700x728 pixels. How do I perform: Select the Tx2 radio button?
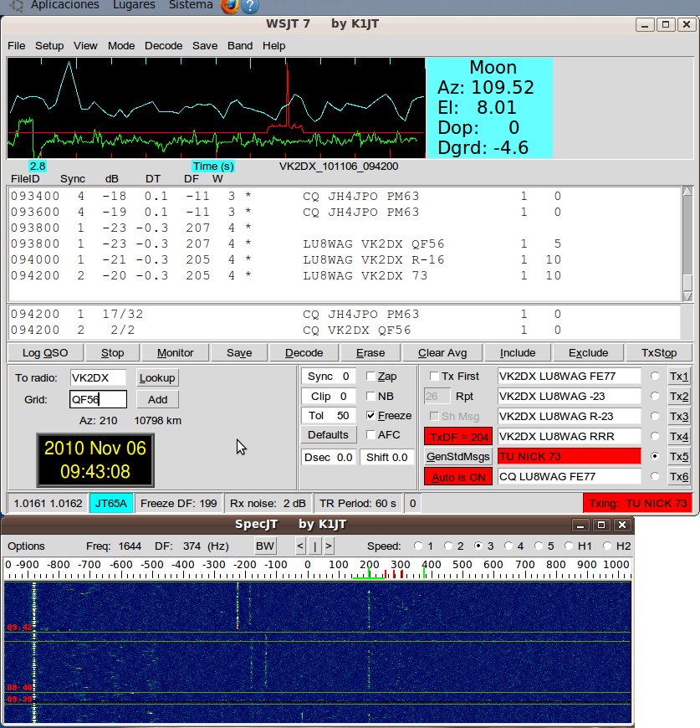(x=655, y=396)
